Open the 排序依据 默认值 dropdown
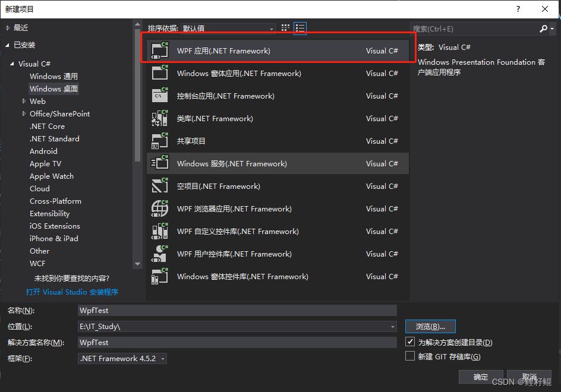 271,28
